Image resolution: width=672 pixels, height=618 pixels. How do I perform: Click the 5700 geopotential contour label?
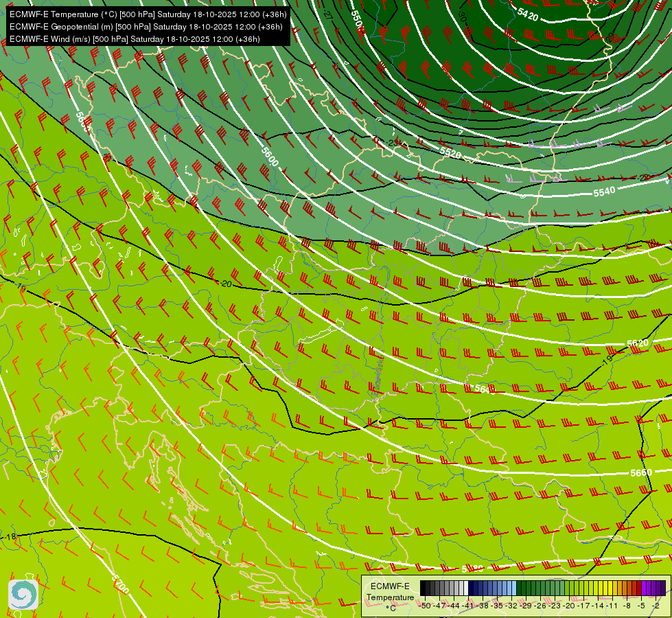point(120,584)
